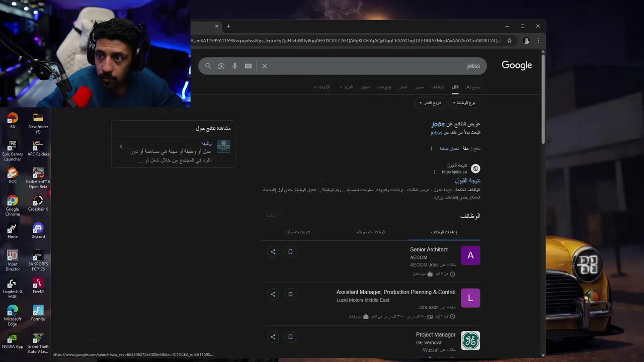Save the Project Manager job with bookmark icon
This screenshot has height=362, width=644.
(x=290, y=337)
